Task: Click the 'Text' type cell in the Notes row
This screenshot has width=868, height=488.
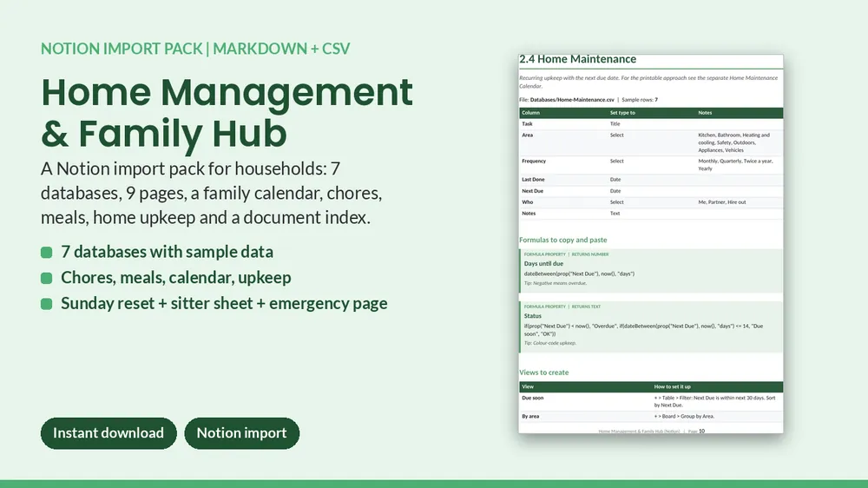Action: (615, 214)
